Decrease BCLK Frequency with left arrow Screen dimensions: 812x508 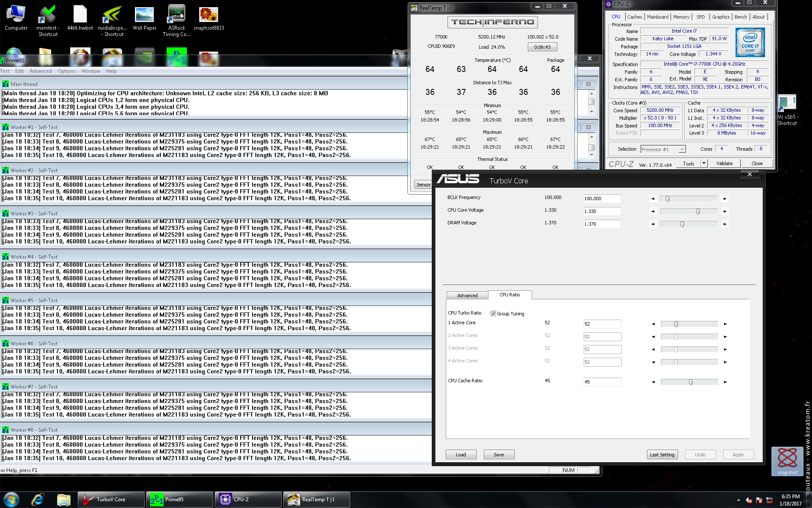click(653, 199)
